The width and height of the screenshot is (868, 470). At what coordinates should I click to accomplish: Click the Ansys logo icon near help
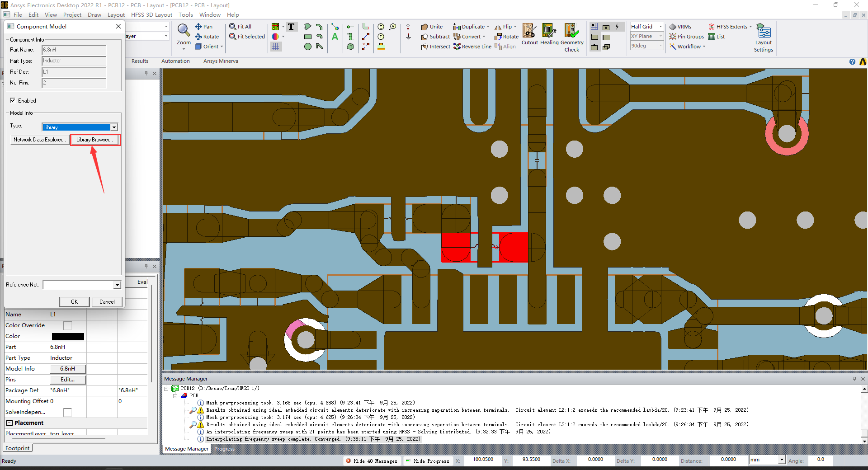pyautogui.click(x=863, y=62)
